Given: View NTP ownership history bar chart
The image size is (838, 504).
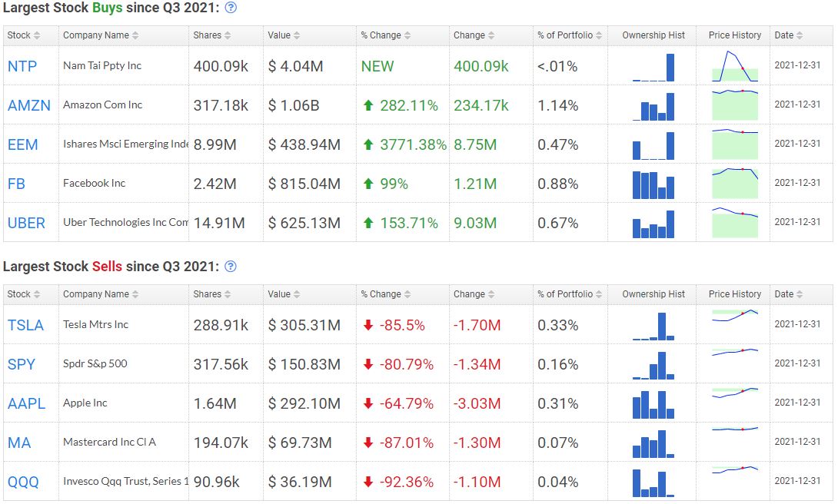Looking at the screenshot, I should (x=653, y=68).
